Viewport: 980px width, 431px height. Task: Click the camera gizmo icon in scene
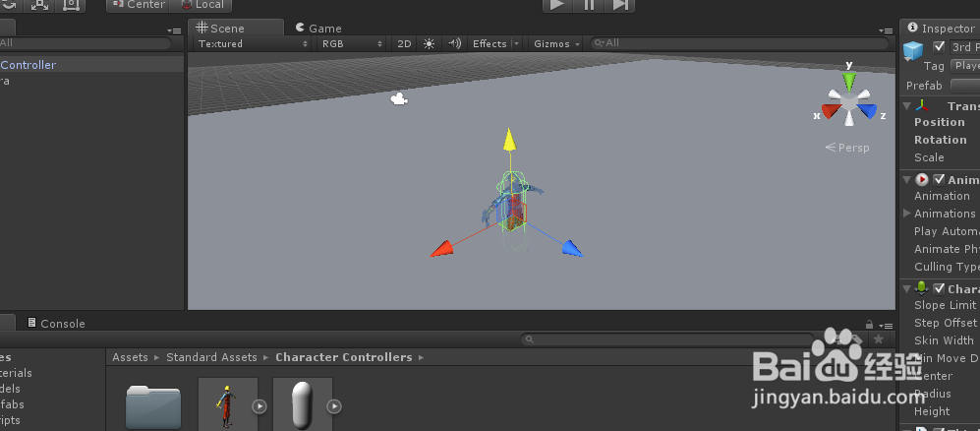click(399, 98)
